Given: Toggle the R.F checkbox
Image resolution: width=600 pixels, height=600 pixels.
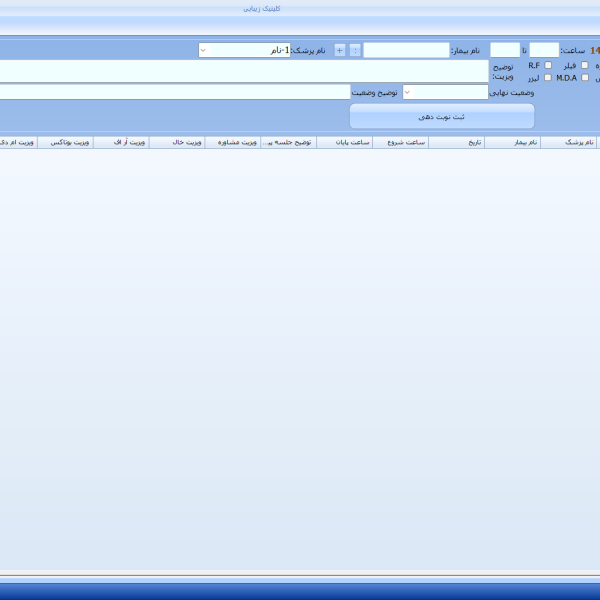Looking at the screenshot, I should pos(548,65).
